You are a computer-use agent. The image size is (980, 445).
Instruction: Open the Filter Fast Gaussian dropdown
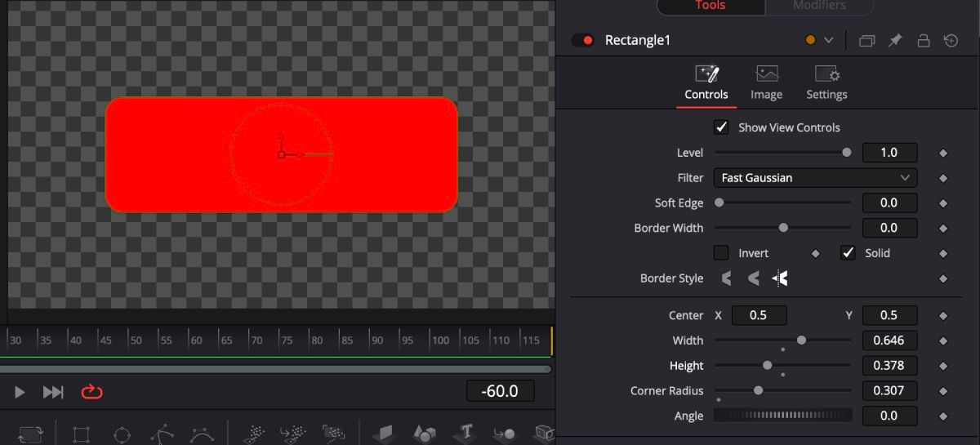[815, 178]
